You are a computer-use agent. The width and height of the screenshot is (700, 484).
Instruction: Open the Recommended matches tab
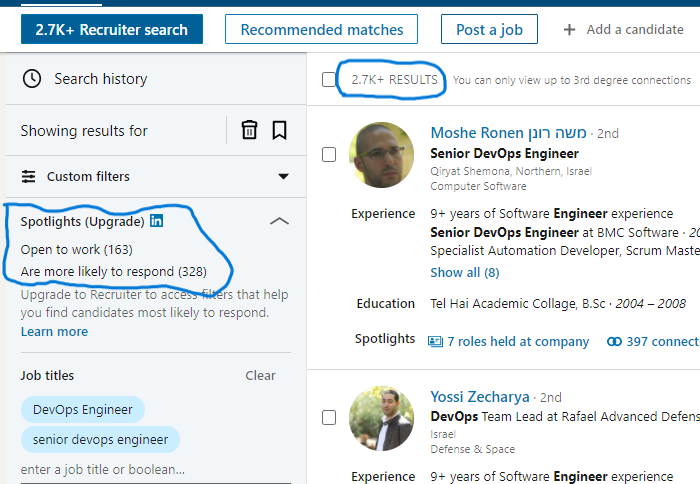[322, 30]
